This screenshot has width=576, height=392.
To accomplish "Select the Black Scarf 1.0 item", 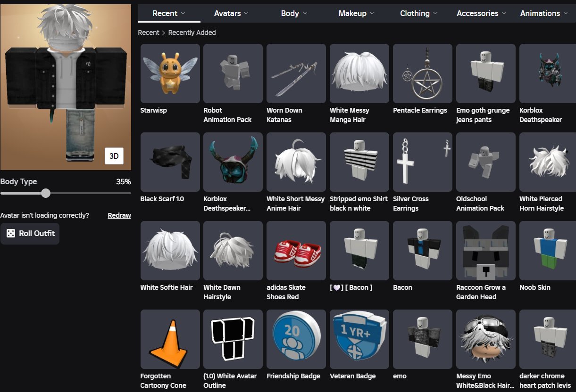I will coord(170,162).
